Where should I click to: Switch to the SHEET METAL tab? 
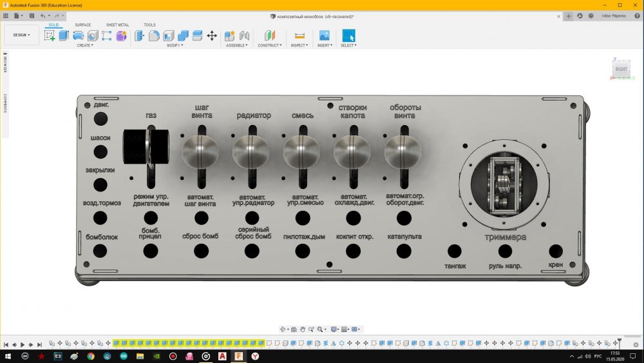[117, 25]
